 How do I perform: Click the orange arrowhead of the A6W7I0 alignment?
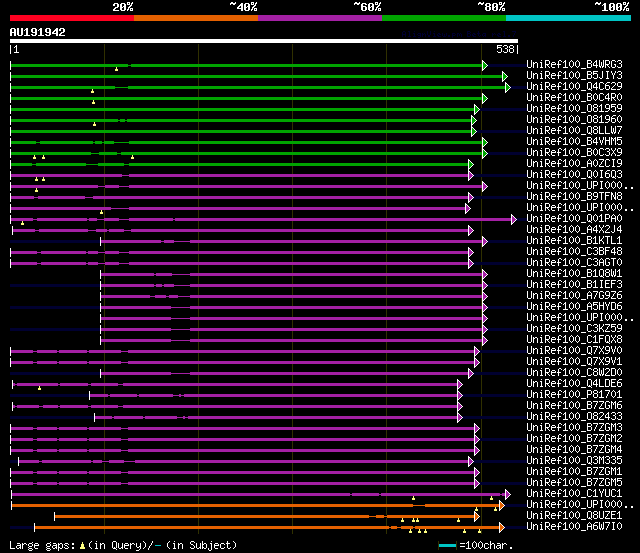point(502,528)
